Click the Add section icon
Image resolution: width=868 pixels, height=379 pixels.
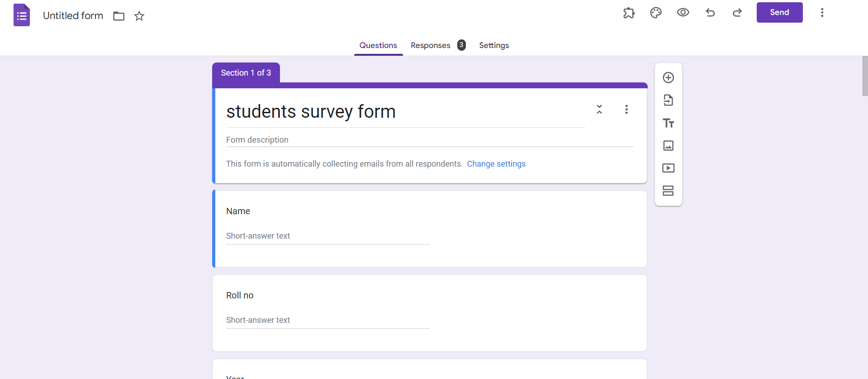tap(668, 191)
